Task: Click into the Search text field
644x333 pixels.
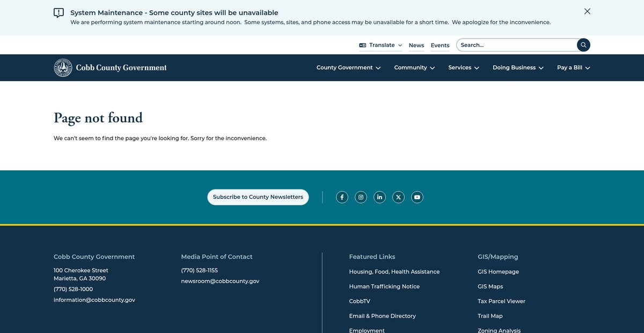Action: pyautogui.click(x=515, y=45)
